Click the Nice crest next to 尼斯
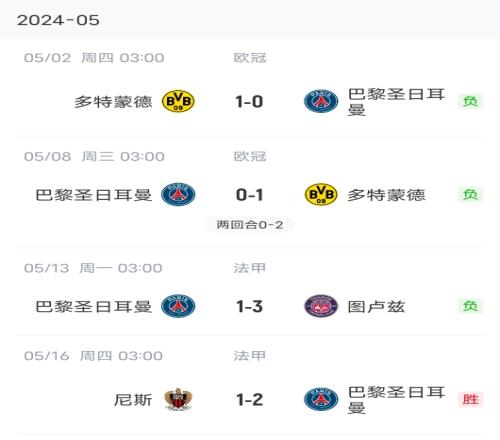This screenshot has width=500, height=440. [x=178, y=399]
